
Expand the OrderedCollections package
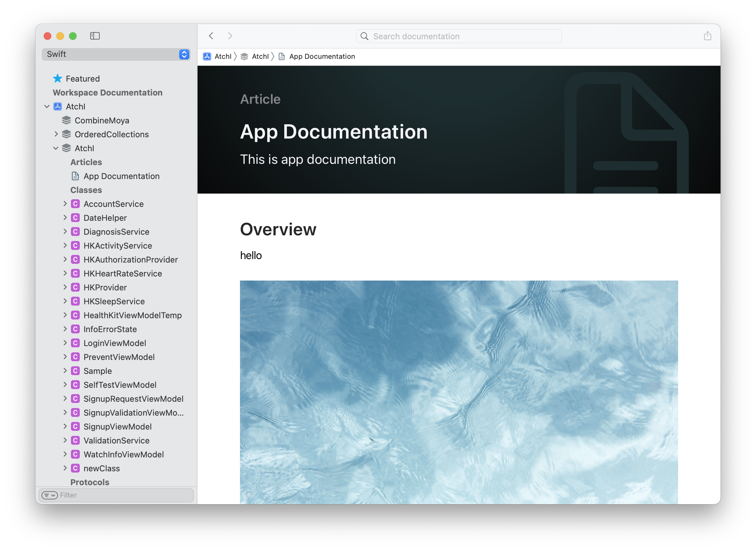coord(56,134)
